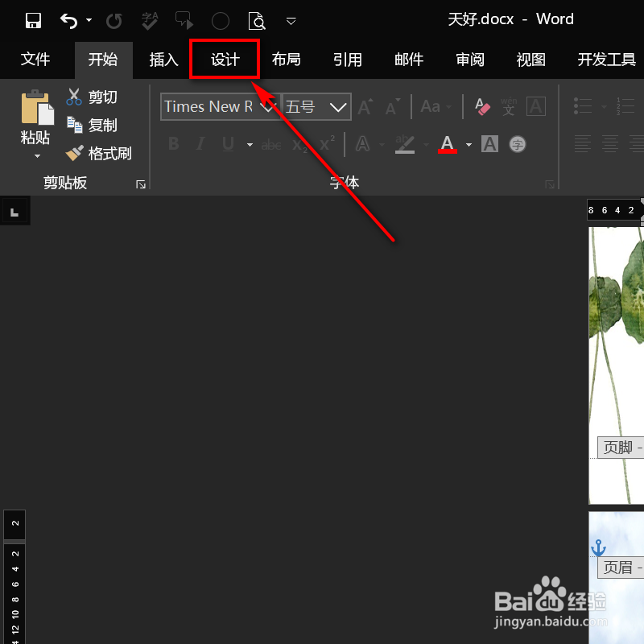Toggle Subscript formatting
Image resolution: width=644 pixels, height=644 pixels.
coord(299,145)
